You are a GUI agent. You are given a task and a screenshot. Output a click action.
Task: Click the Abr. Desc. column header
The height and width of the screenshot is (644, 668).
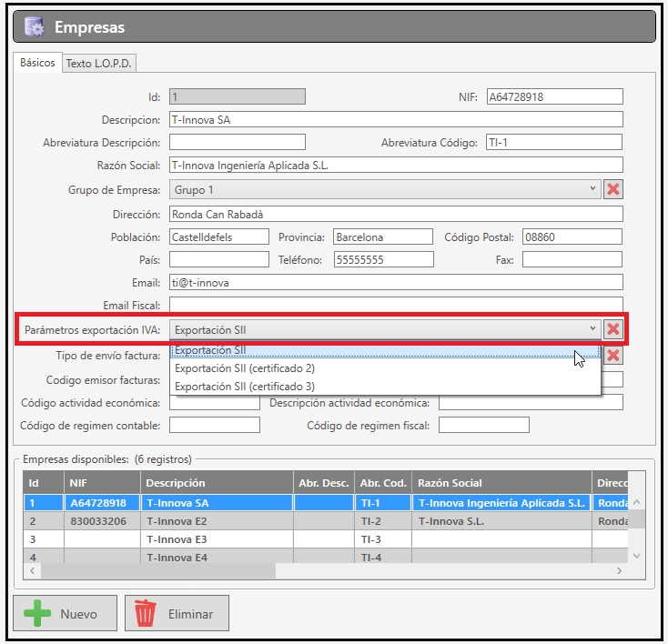pyautogui.click(x=324, y=483)
